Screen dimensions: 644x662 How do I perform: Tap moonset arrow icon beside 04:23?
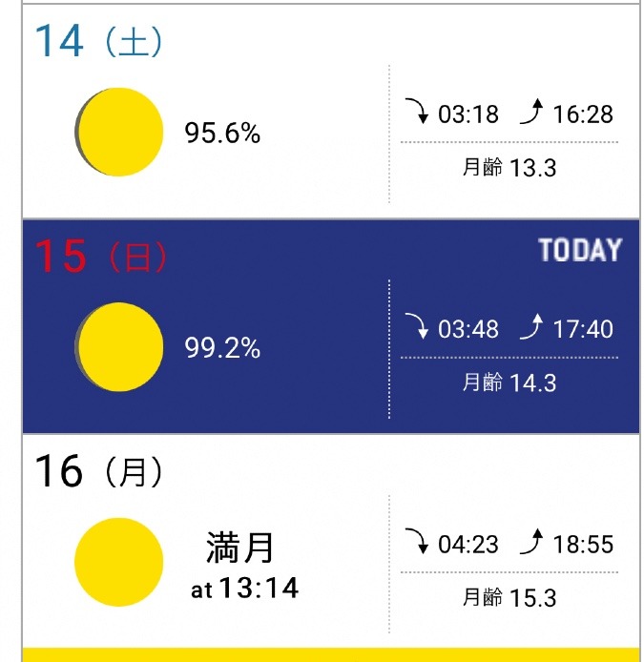(416, 541)
